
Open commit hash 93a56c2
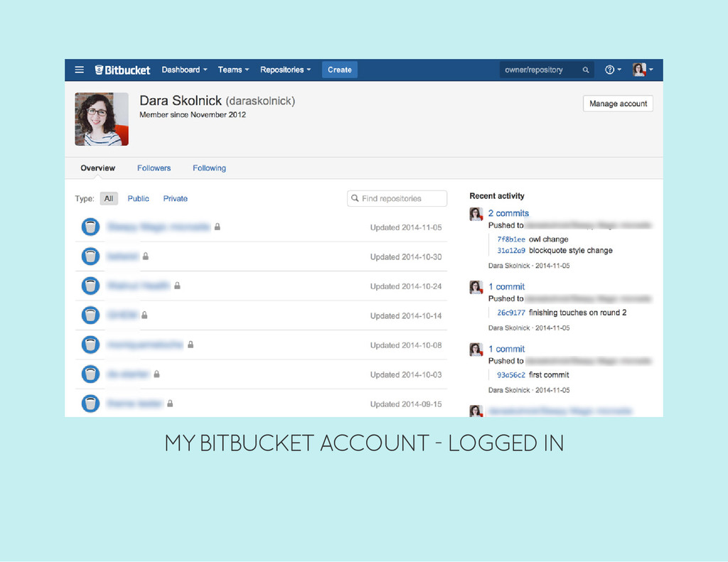(x=510, y=375)
